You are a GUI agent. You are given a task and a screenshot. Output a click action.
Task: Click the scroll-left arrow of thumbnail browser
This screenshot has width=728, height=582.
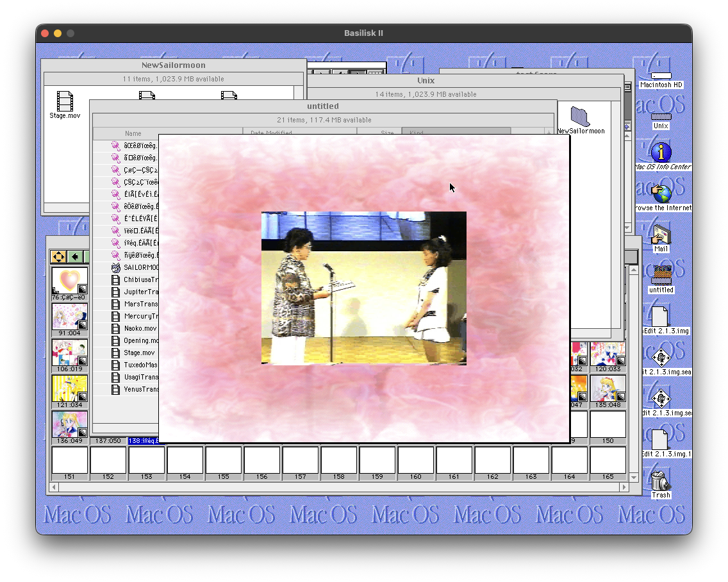click(54, 487)
